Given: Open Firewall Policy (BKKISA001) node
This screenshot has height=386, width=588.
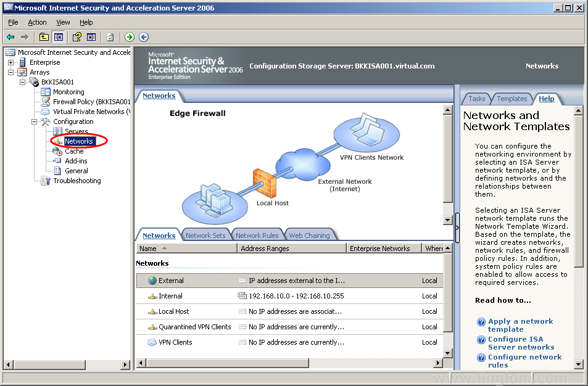Looking at the screenshot, I should (91, 102).
